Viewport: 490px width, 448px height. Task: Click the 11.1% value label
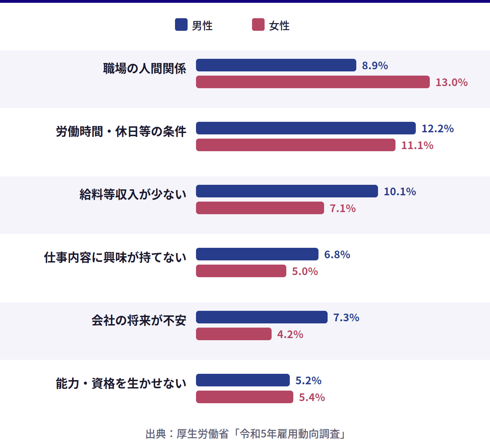point(417,145)
